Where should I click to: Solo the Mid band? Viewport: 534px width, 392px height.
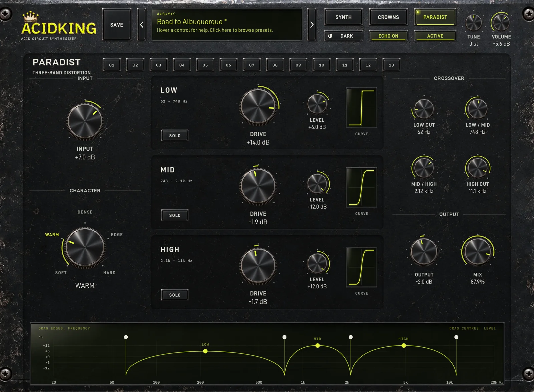coord(175,215)
